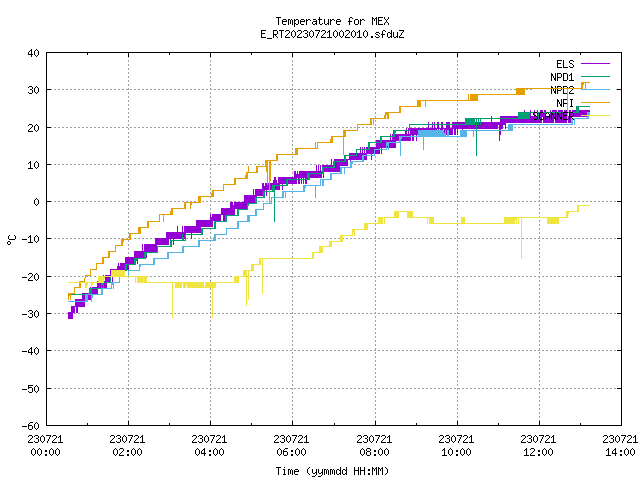This screenshot has height=480, width=640.
Task: Pick the blue NPD2 legend line sample
Action: click(x=595, y=89)
